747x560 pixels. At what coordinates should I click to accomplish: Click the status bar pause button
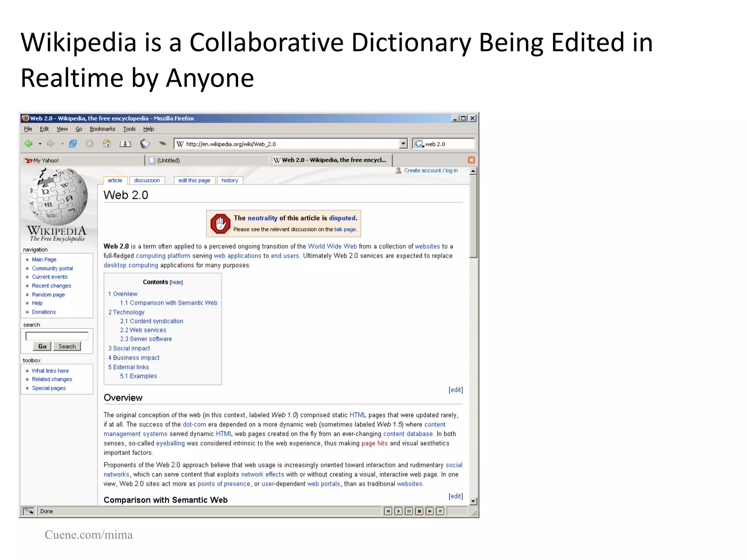(409, 511)
